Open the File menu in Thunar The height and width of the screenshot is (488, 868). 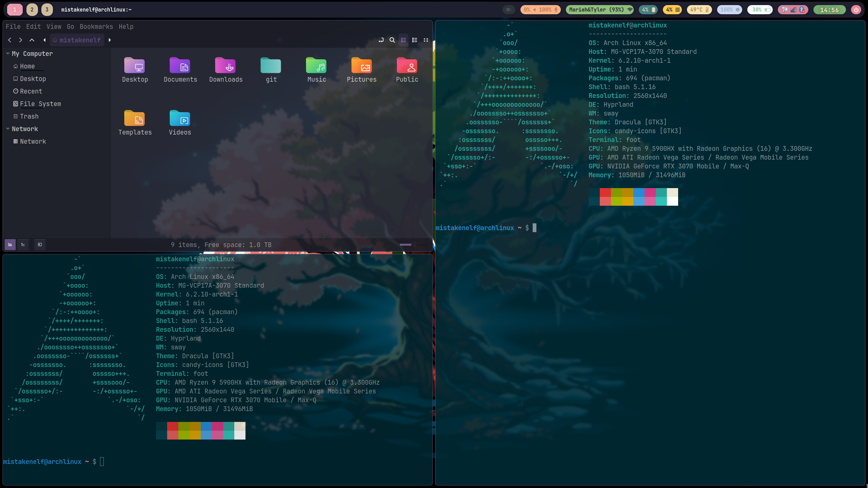[x=13, y=26]
